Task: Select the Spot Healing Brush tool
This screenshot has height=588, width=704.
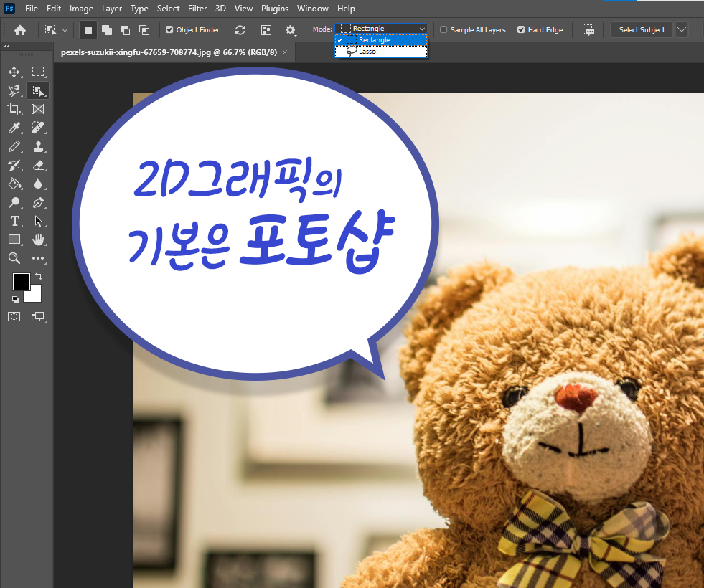Action: (x=38, y=128)
